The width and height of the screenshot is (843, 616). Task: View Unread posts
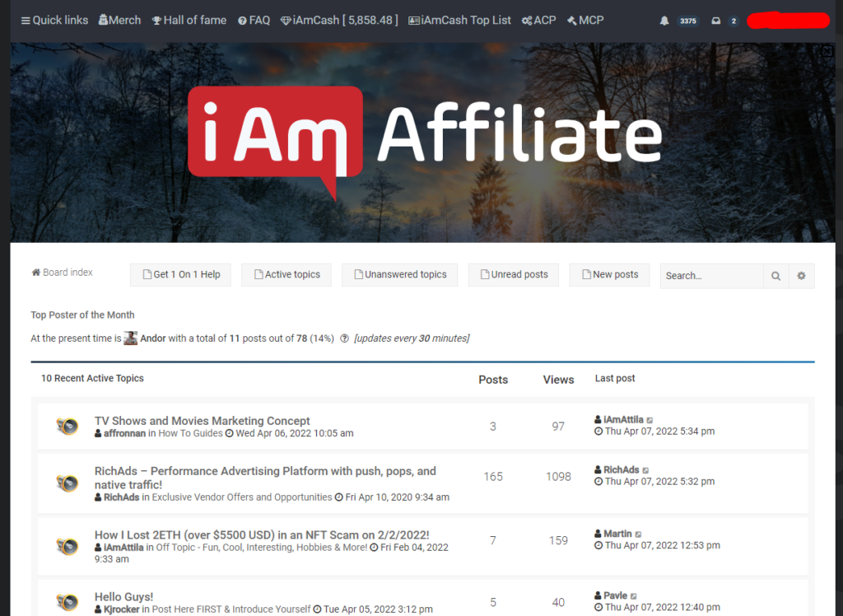[513, 275]
